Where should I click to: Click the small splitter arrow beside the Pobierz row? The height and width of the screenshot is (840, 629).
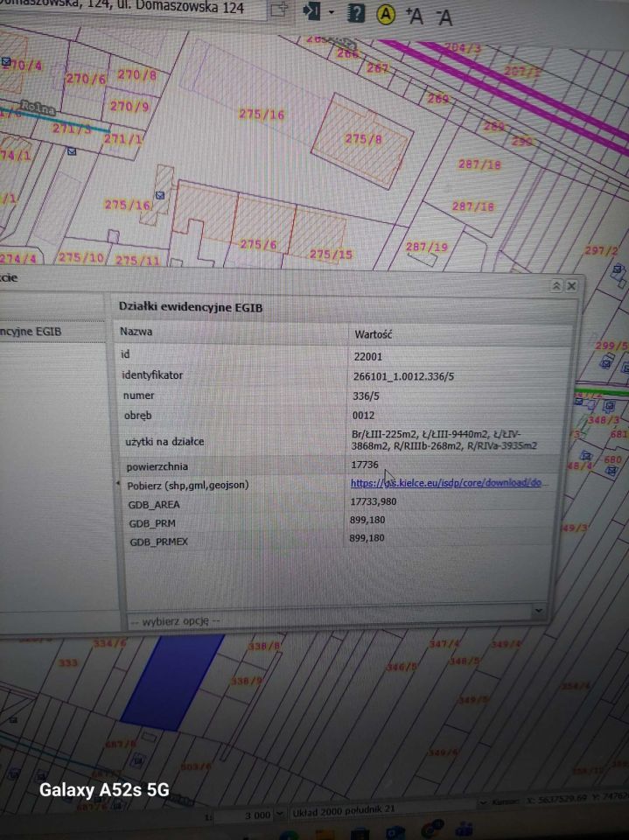coord(118,484)
